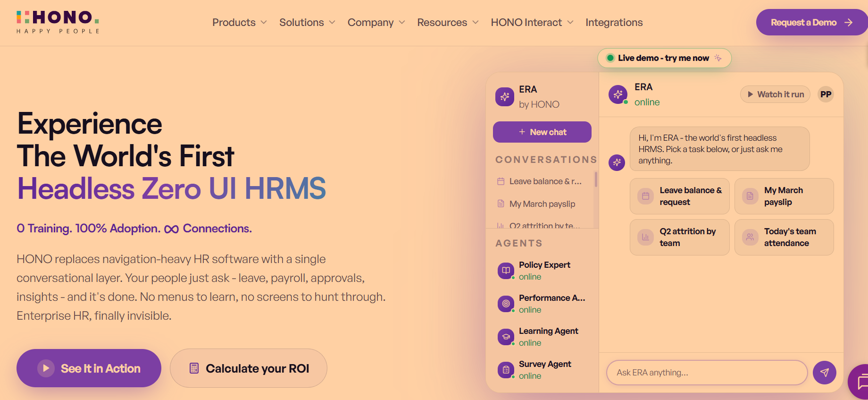Open Leave balance conversation in sidebar
This screenshot has width=868, height=400.
542,181
